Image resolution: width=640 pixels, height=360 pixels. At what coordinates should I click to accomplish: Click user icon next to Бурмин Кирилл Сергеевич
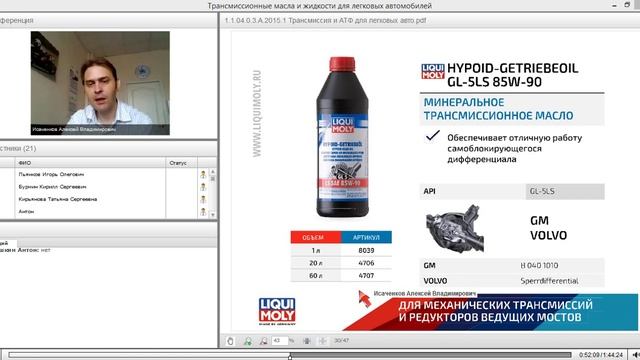tap(203, 187)
